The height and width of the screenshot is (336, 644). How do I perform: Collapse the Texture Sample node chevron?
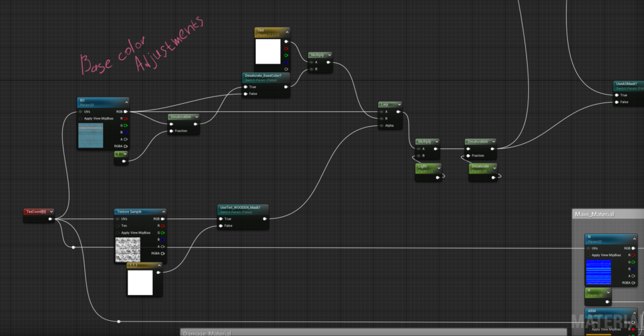point(163,212)
